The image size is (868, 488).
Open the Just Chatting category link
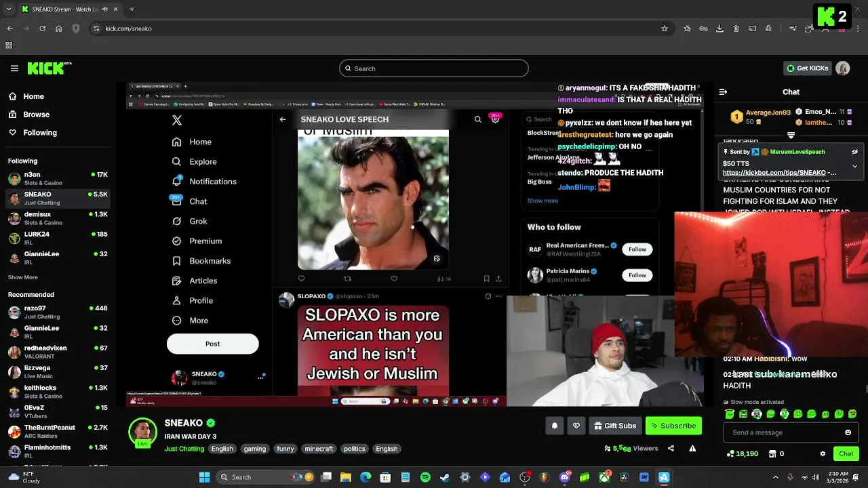coord(184,449)
